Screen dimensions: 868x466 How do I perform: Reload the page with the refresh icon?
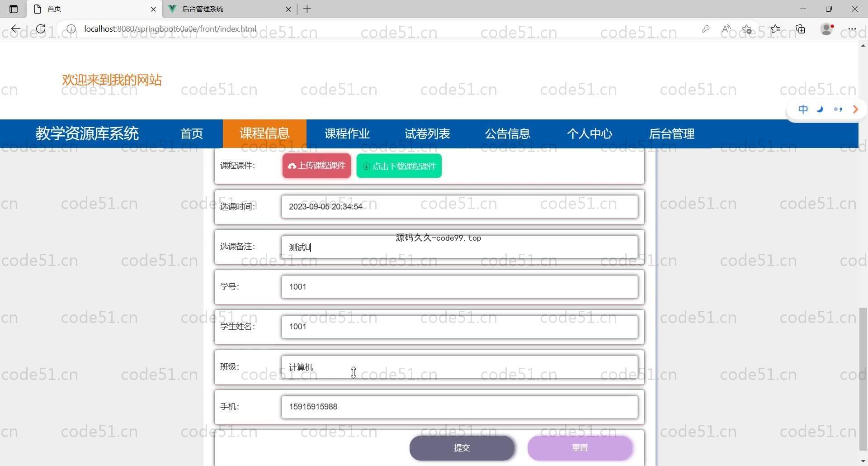[41, 29]
